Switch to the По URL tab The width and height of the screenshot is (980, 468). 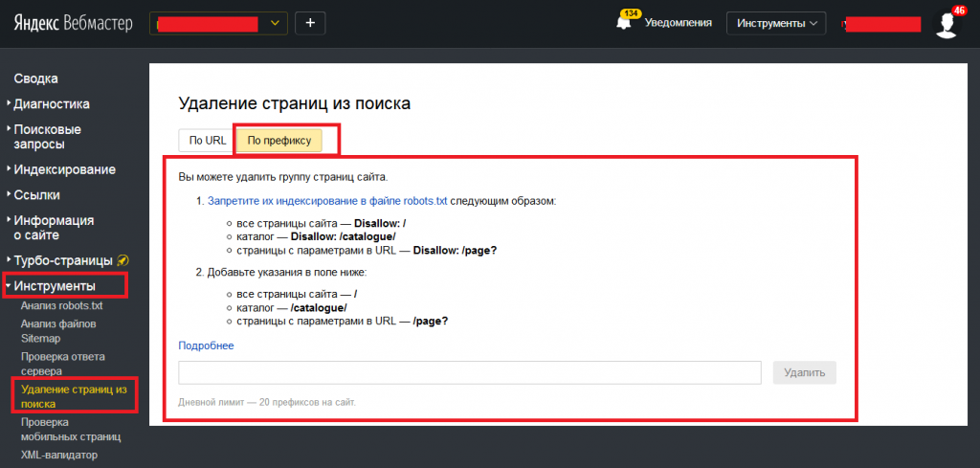208,141
